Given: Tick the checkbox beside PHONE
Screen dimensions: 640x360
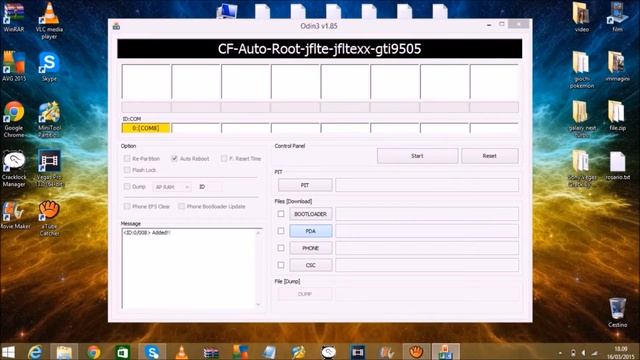Looking at the screenshot, I should click(x=281, y=248).
